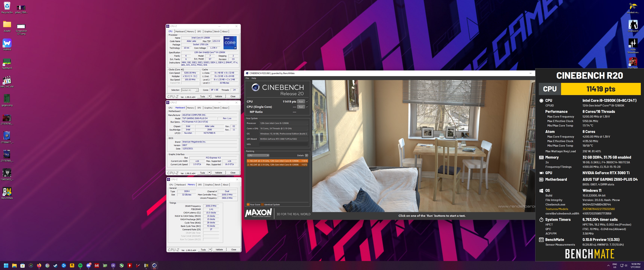Screen dimensions: 644x270
Task: Switch to Bench tab in top CPU-Z window
Action: coord(217,31)
